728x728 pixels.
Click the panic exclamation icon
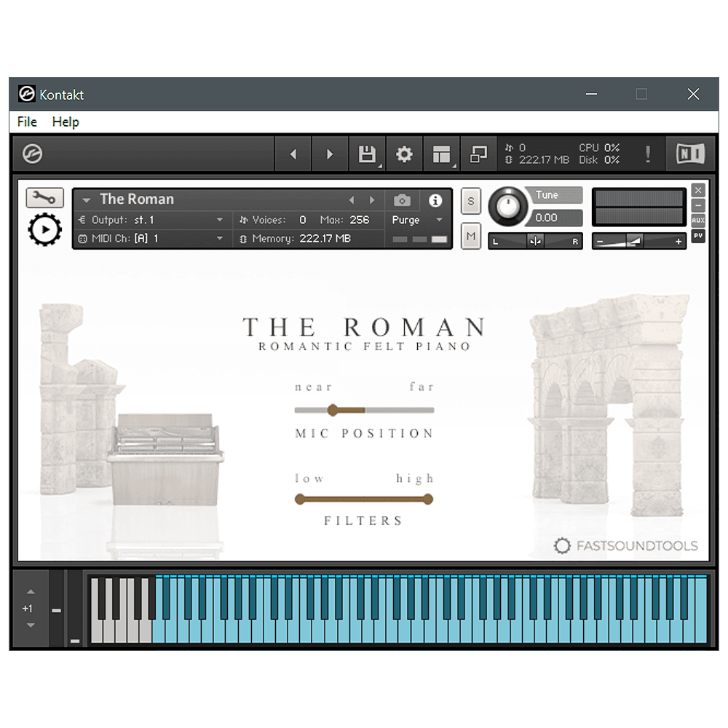pyautogui.click(x=648, y=154)
